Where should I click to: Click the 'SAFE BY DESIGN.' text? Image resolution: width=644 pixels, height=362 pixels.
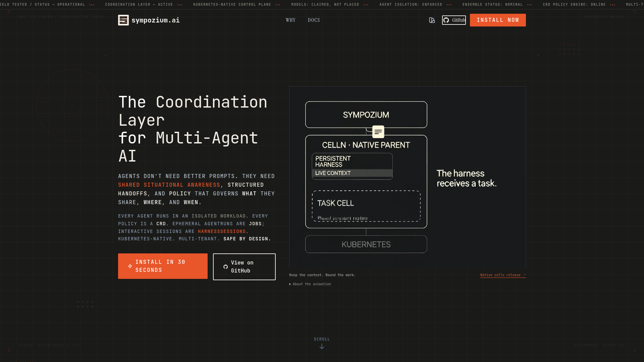247,239
